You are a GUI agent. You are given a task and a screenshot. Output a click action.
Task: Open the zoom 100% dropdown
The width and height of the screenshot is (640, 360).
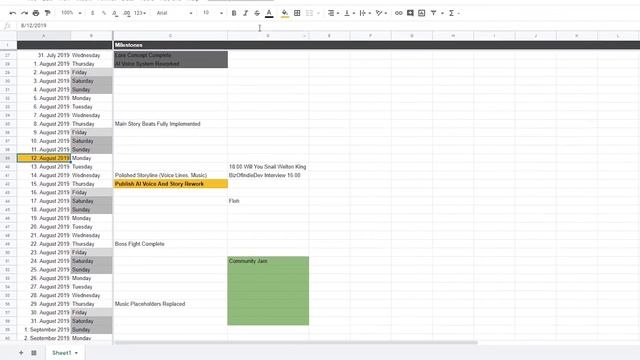click(x=71, y=13)
